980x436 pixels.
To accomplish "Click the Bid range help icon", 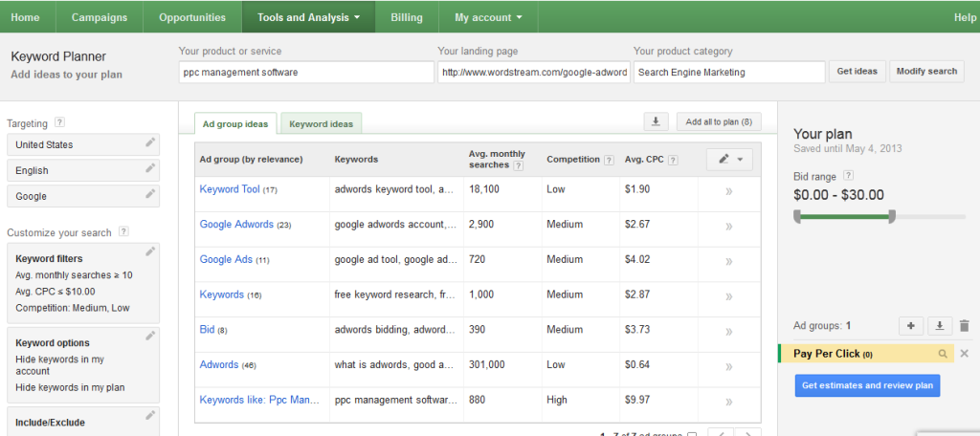I will click(849, 176).
